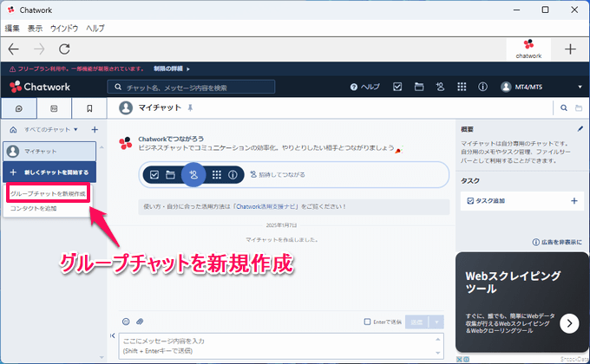Click タスク追加 in task panel

[486, 201]
